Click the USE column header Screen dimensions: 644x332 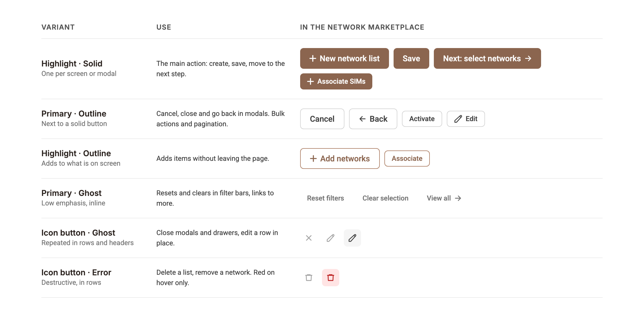[164, 27]
